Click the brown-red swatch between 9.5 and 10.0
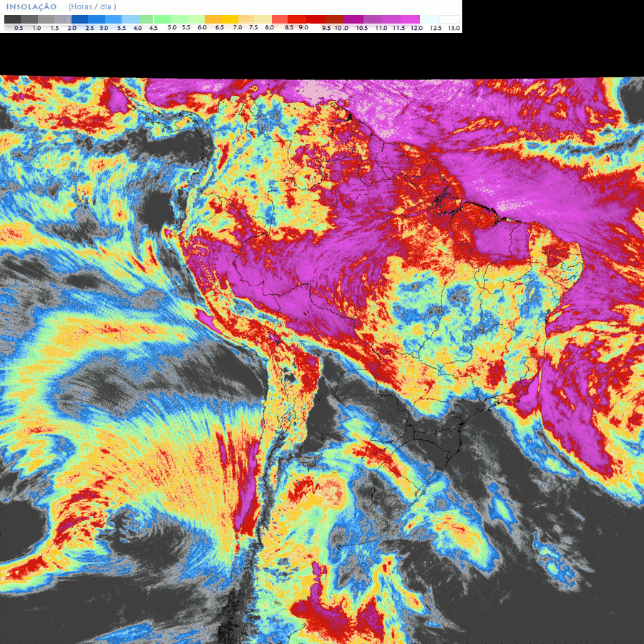644x644 pixels. point(335,19)
